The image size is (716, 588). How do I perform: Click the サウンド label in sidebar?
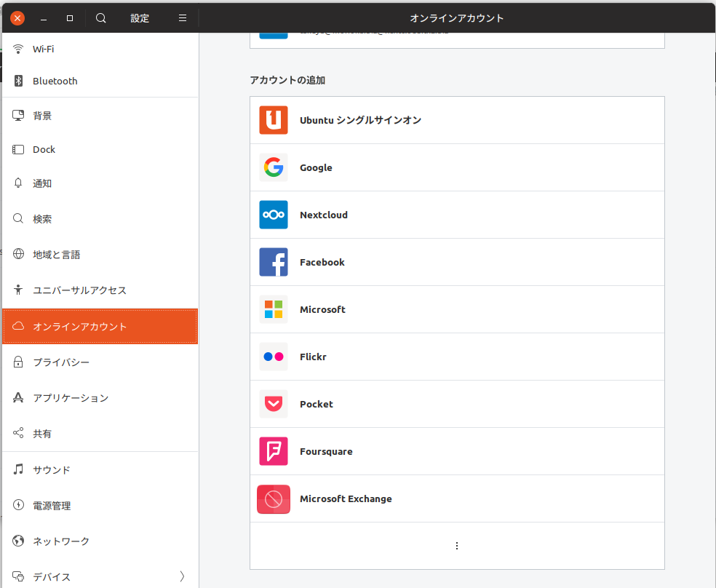point(52,469)
